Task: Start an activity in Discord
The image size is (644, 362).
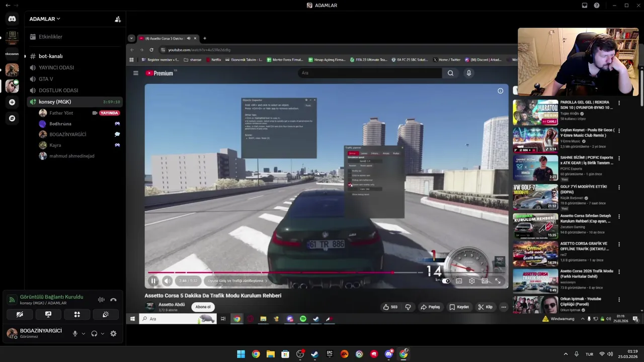Action: tap(77, 314)
